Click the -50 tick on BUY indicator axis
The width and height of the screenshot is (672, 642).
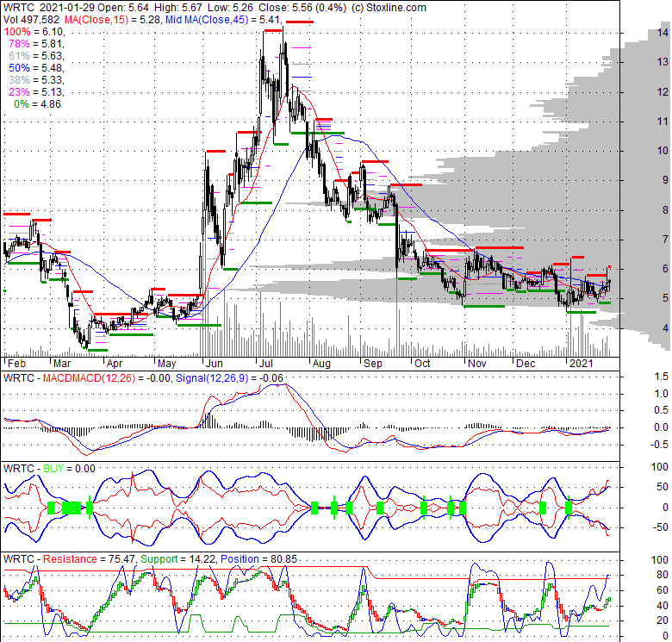click(661, 528)
